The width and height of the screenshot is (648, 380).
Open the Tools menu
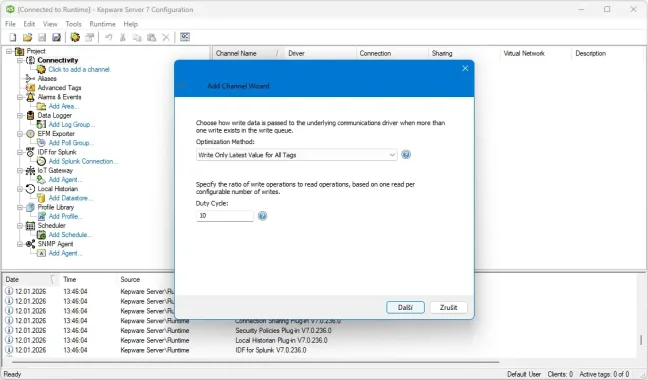coord(74,24)
